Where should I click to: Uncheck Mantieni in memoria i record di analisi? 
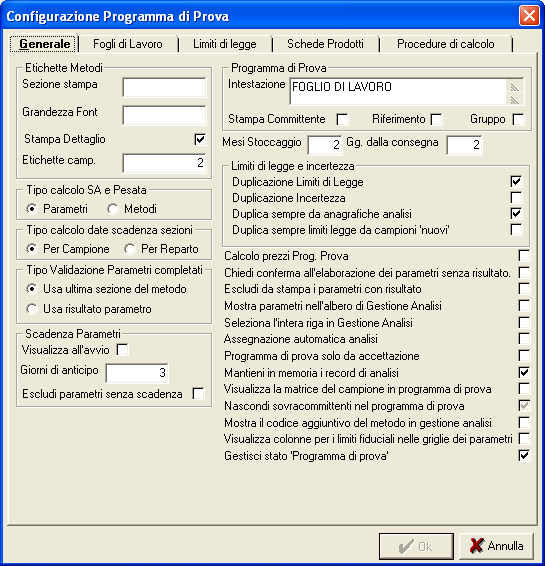(x=524, y=372)
